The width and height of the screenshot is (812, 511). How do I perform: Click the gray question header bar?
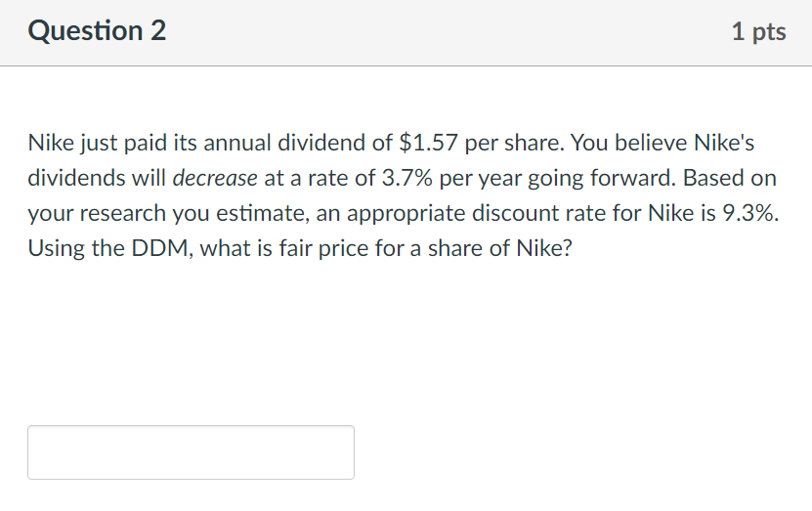click(x=406, y=32)
